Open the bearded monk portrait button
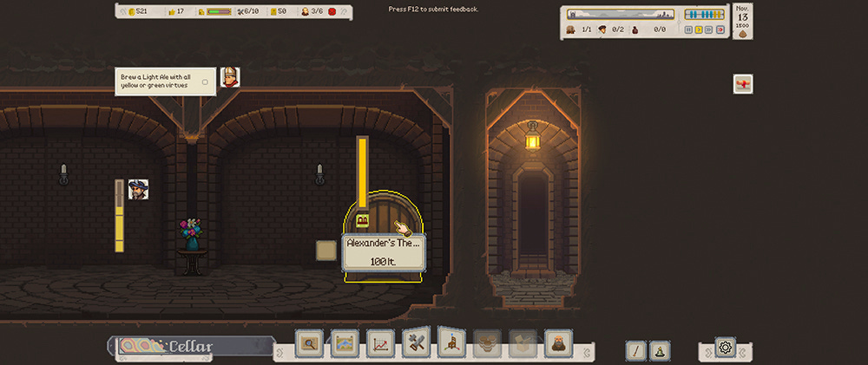 (558, 343)
